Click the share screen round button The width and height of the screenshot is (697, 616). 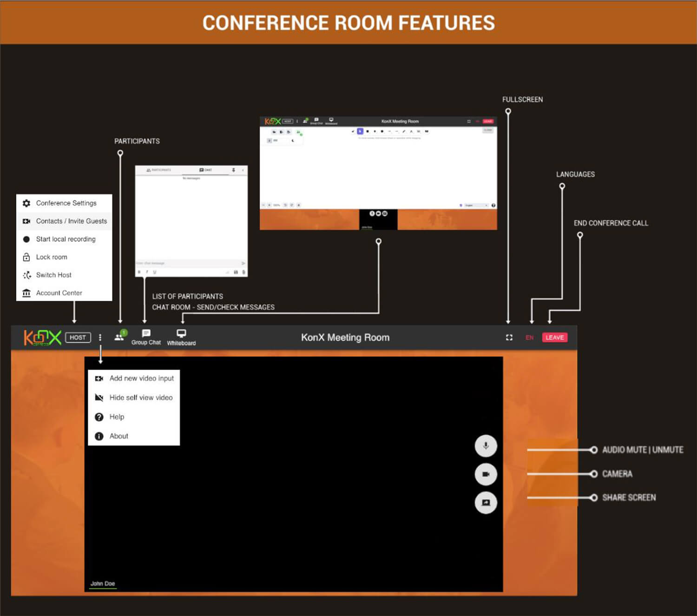486,503
